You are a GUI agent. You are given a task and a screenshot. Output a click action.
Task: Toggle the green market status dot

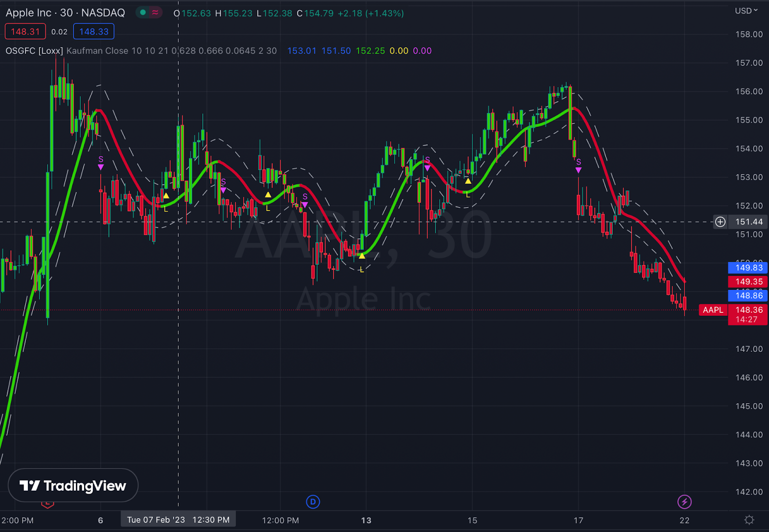(142, 12)
